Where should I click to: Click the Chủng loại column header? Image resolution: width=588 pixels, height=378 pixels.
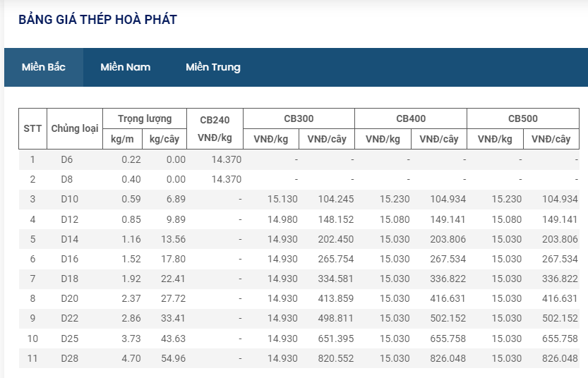point(74,128)
